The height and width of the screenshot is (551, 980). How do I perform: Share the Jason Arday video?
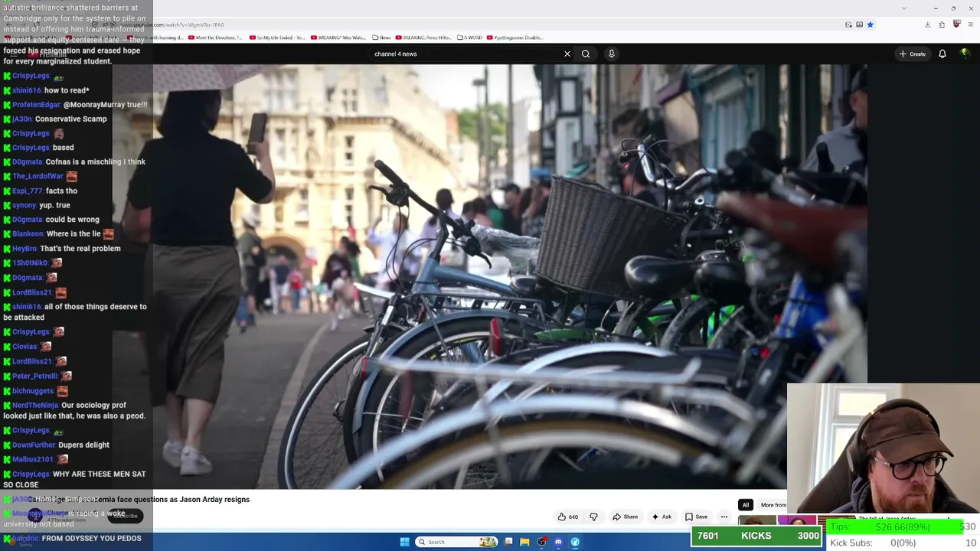coord(625,517)
